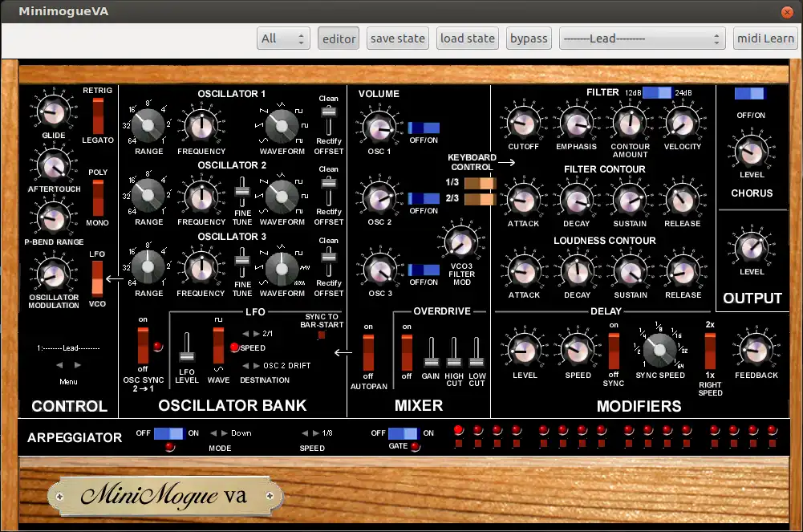Click the OSC 3 volume knob
The image size is (803, 532).
[x=379, y=269]
